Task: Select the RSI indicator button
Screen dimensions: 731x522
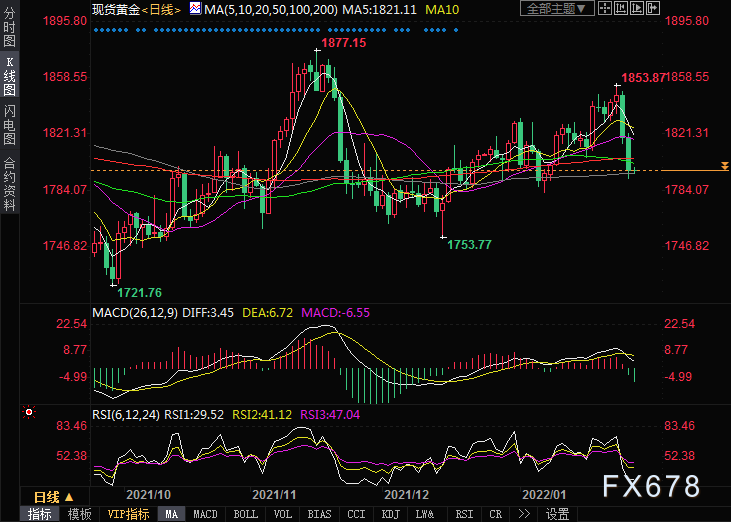Action: (x=464, y=514)
